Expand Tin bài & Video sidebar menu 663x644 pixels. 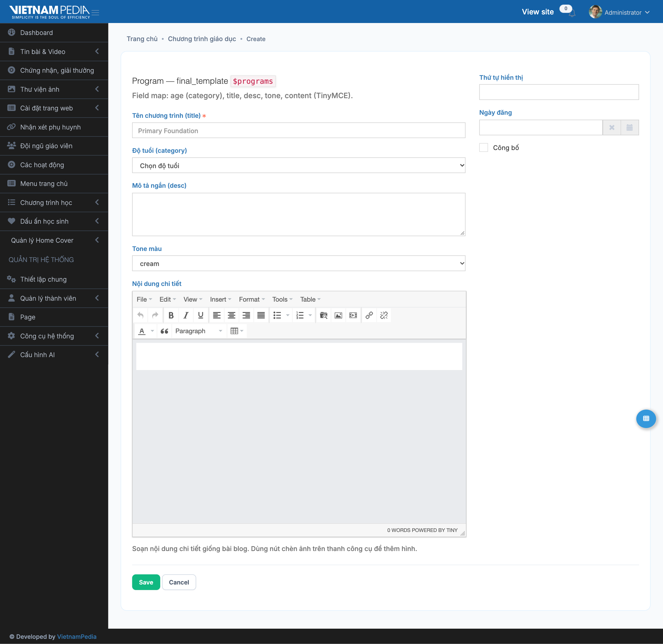point(54,52)
